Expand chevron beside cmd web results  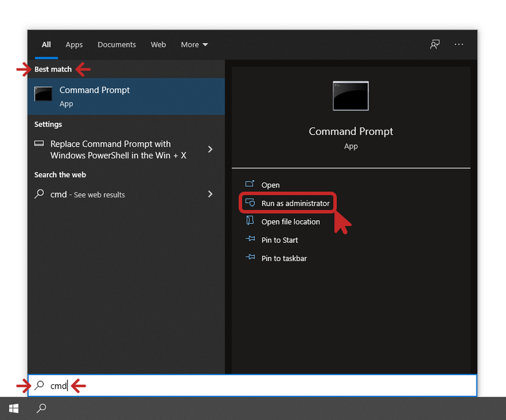(210, 194)
